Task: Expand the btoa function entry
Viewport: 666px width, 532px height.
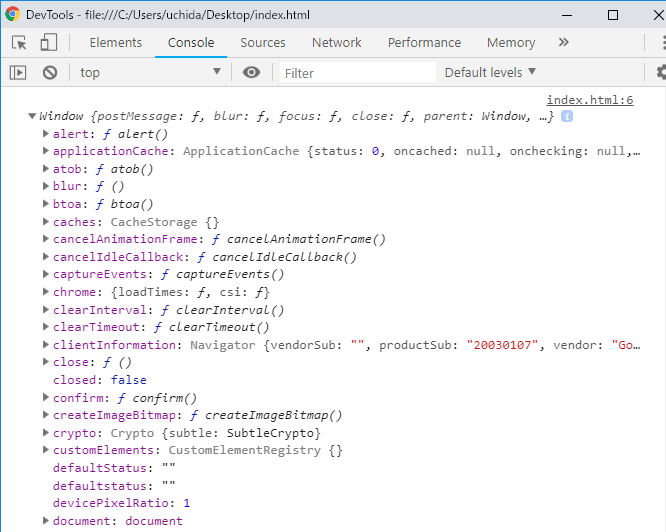Action: [x=45, y=204]
